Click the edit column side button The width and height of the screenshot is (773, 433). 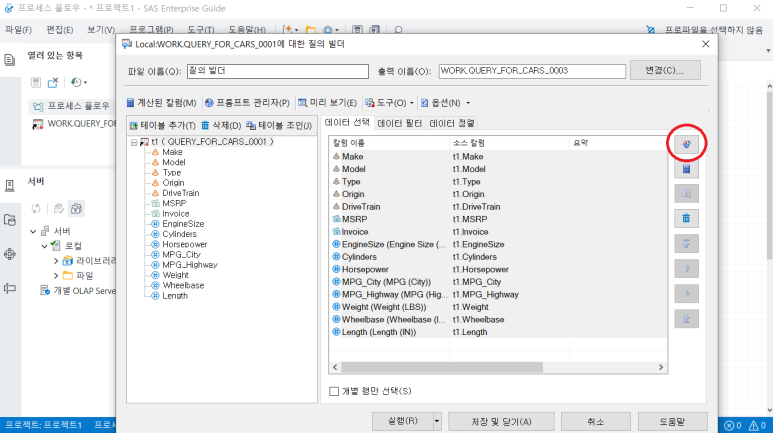coord(686,194)
